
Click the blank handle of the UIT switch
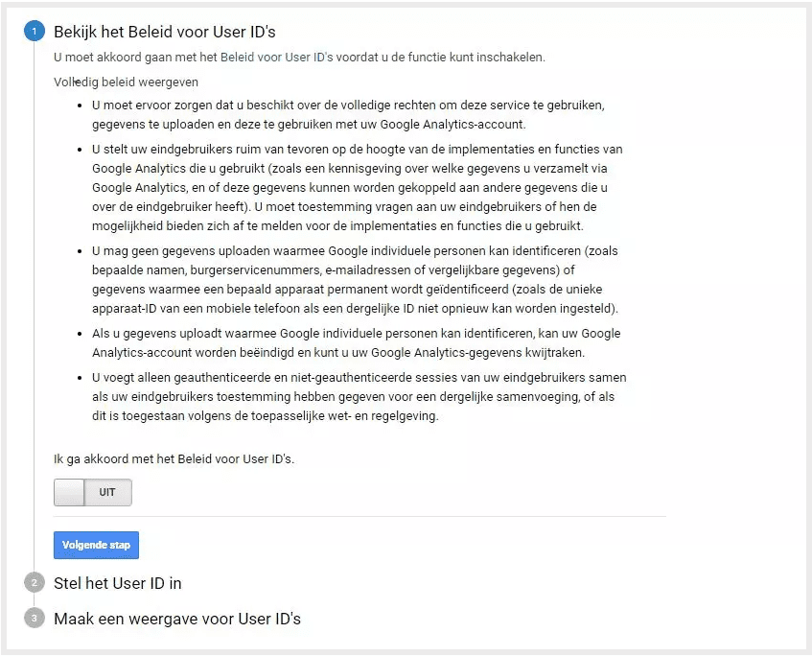coord(69,492)
